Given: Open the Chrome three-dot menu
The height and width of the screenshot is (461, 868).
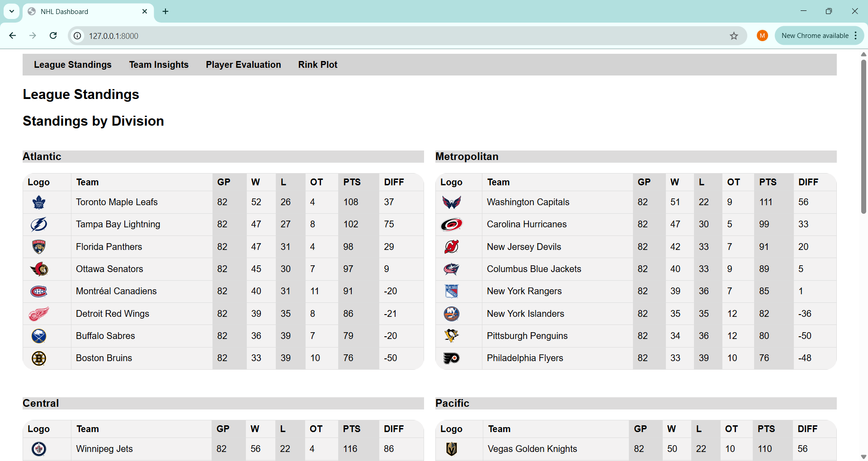Looking at the screenshot, I should pos(856,36).
